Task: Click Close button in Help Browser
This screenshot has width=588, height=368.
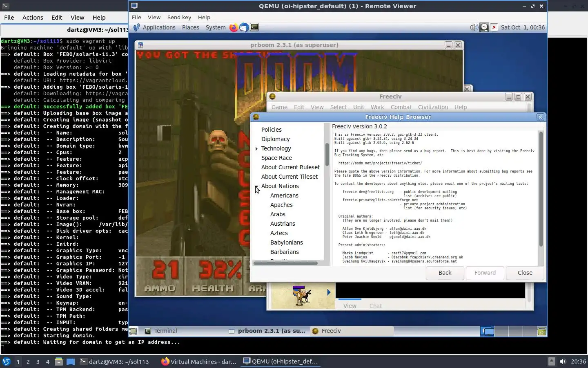Action: 525,273
